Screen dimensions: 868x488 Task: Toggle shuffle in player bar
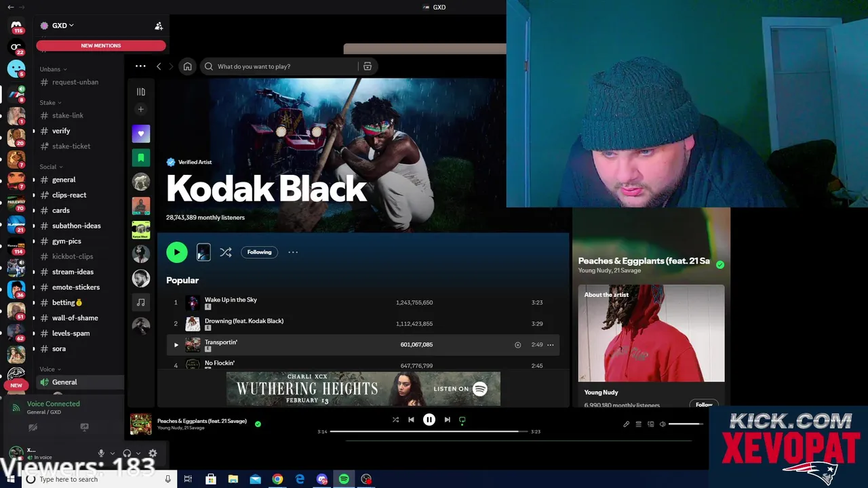tap(395, 420)
